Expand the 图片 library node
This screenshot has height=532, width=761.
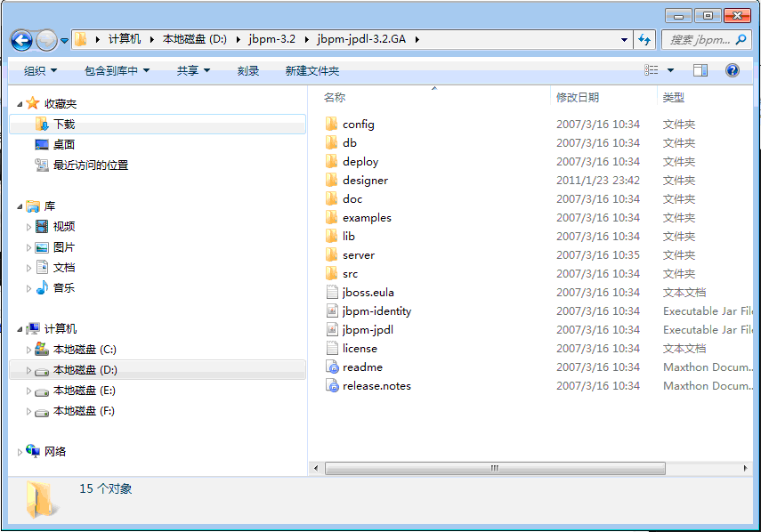tap(28, 247)
